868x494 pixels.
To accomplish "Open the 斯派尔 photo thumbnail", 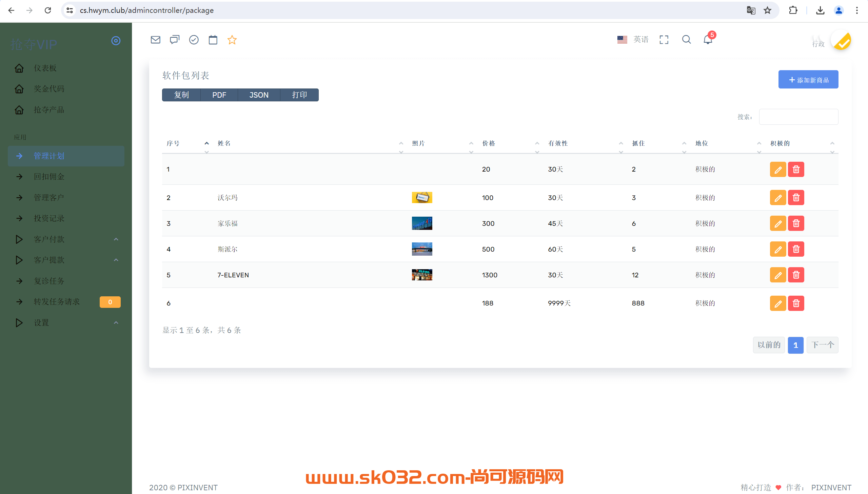I will 422,249.
